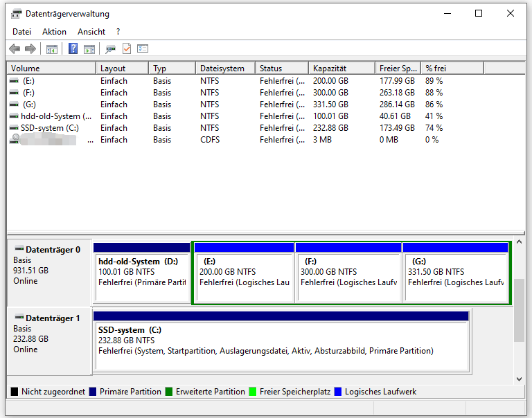Sort list by Dateisystem column header
This screenshot has height=418, width=532.
[222, 69]
